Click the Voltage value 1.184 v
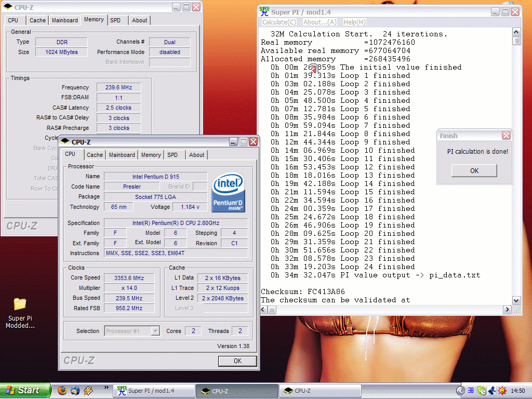The width and height of the screenshot is (532, 399). (190, 207)
